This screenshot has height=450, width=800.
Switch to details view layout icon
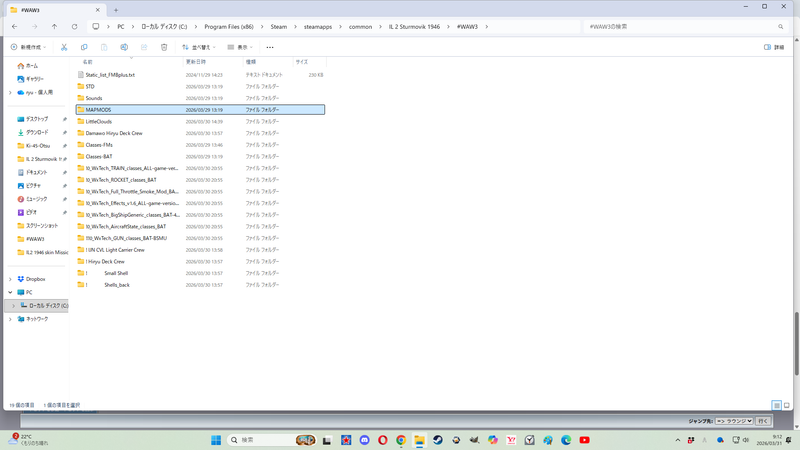(777, 405)
